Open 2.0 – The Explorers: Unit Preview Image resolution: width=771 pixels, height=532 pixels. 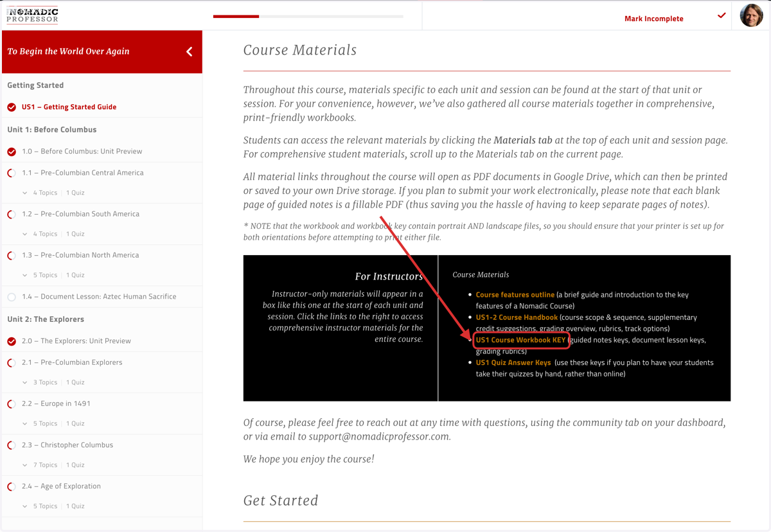pyautogui.click(x=76, y=341)
